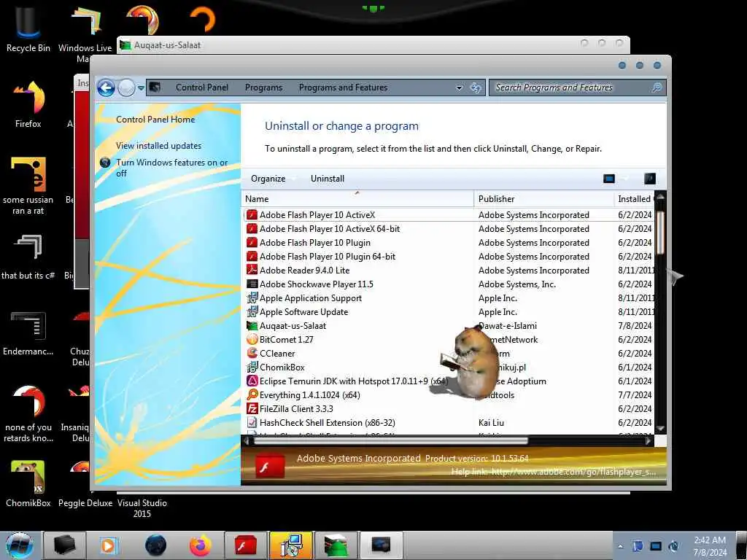
Task: Click Programs and Features breadcrumb
Action: click(x=343, y=87)
